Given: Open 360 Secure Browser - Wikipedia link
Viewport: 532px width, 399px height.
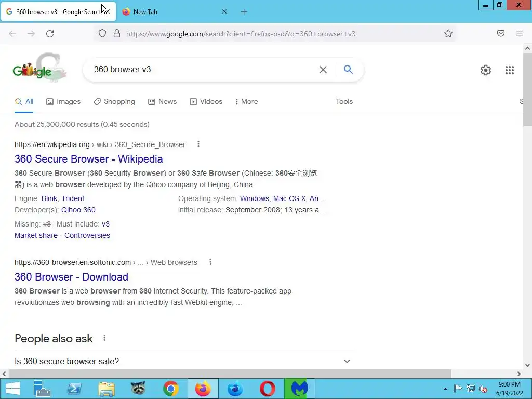Looking at the screenshot, I should [88, 159].
